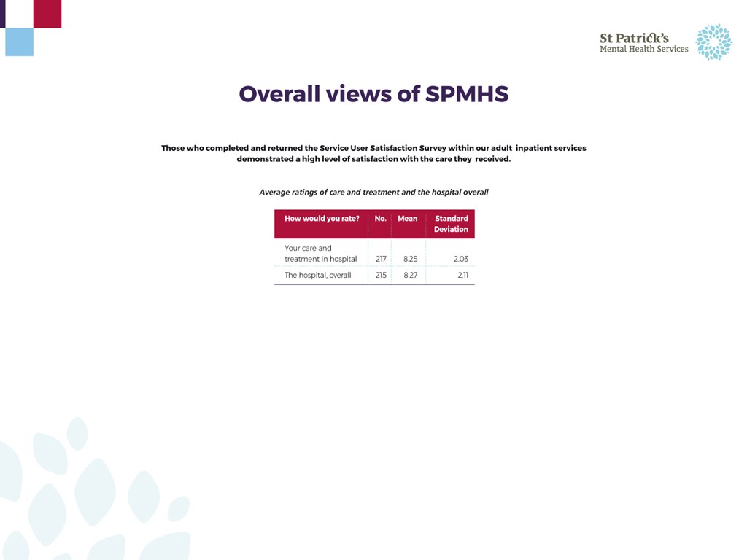
Task: Click the cell showing 217 responses
Action: click(381, 259)
